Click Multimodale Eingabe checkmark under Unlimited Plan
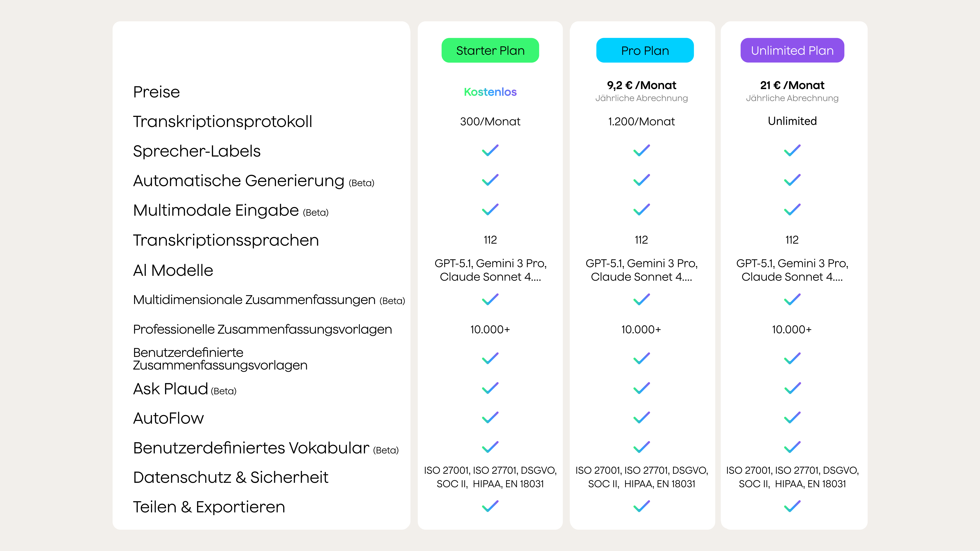The image size is (980, 551). [x=792, y=210]
